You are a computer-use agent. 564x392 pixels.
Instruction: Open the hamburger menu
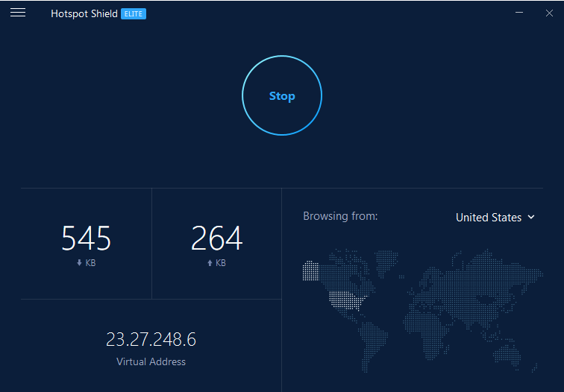(18, 13)
